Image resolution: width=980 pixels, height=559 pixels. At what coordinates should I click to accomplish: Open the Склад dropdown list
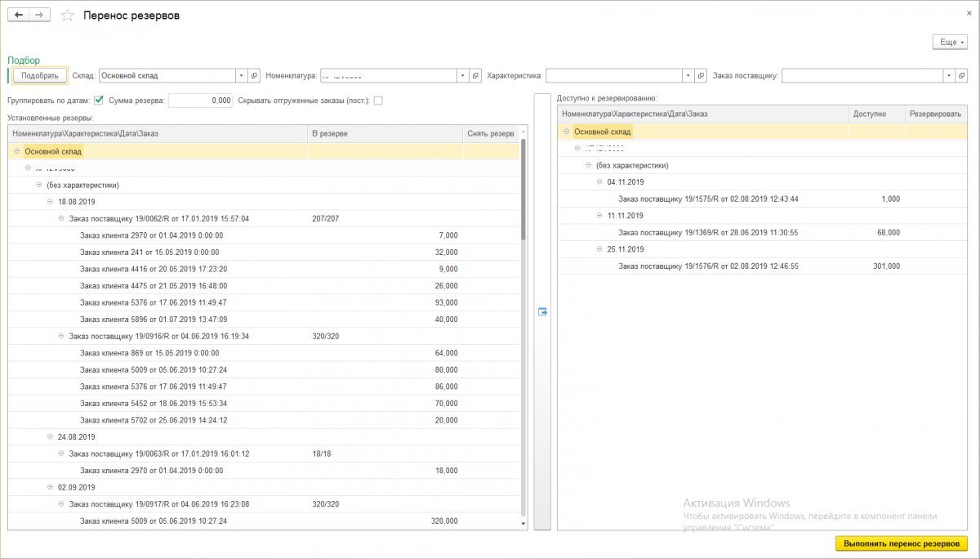[241, 76]
